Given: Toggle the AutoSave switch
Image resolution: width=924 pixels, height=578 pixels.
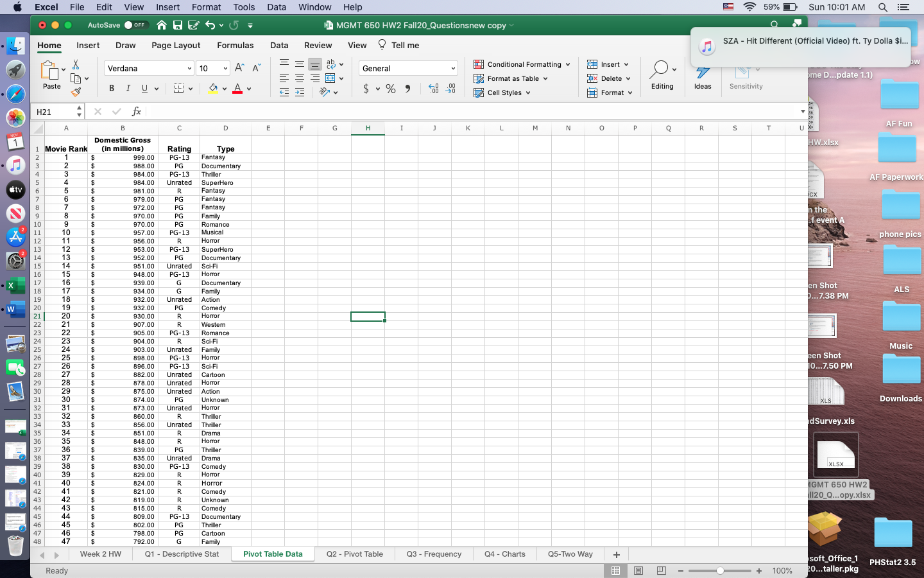Looking at the screenshot, I should (135, 25).
